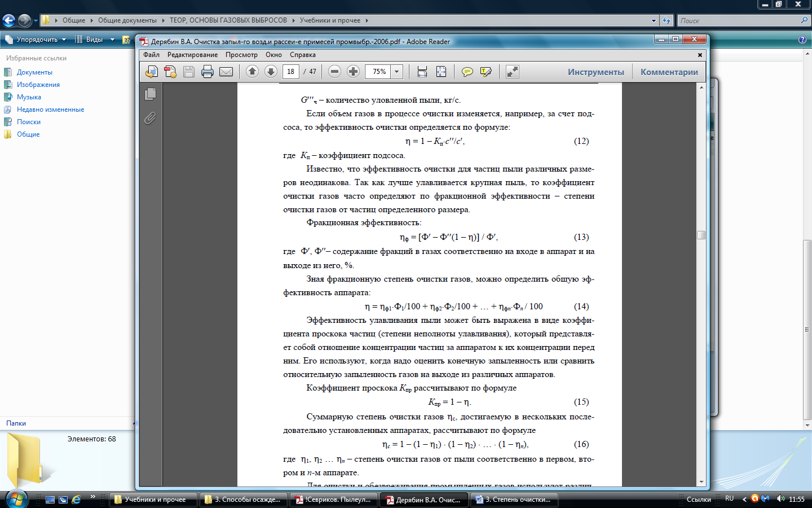Zoom in with the plus button
This screenshot has width=812, height=508.
pos(353,72)
